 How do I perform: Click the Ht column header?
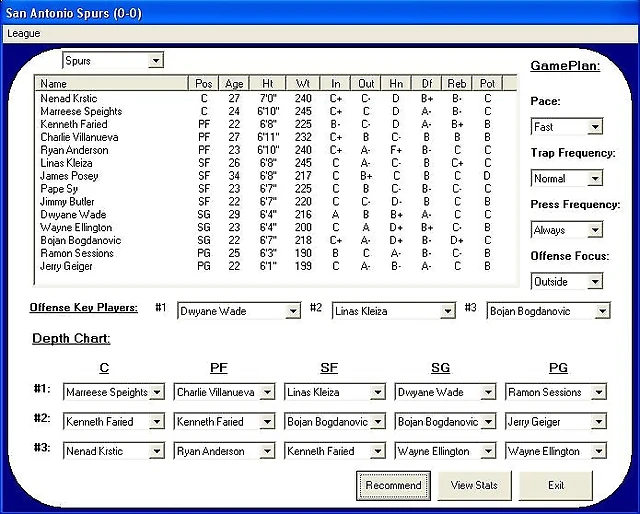pyautogui.click(x=268, y=83)
